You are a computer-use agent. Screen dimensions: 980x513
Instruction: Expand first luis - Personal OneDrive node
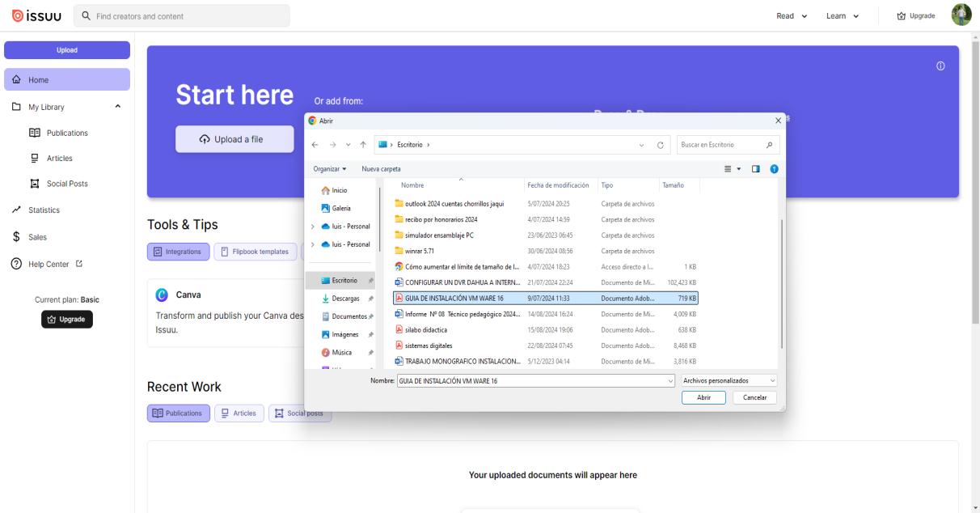point(311,226)
